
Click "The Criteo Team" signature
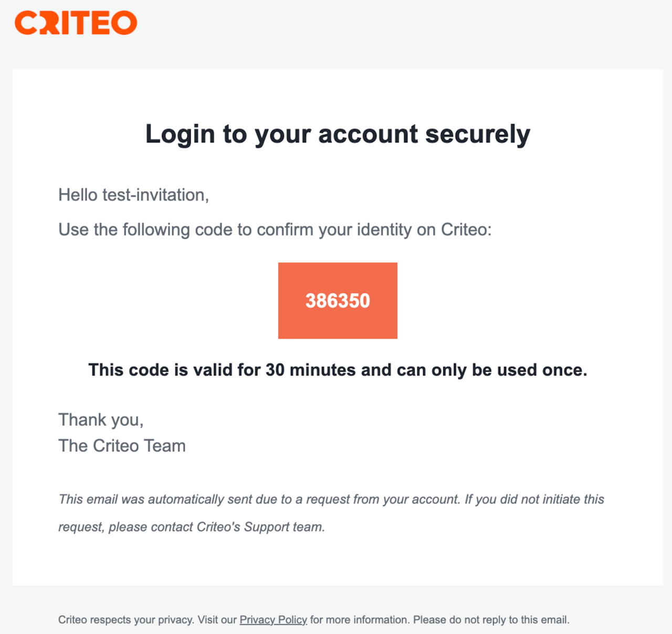pos(122,446)
